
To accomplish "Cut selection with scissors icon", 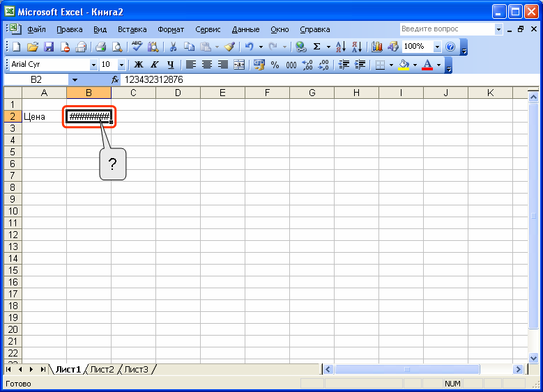I will pyautogui.click(x=173, y=47).
